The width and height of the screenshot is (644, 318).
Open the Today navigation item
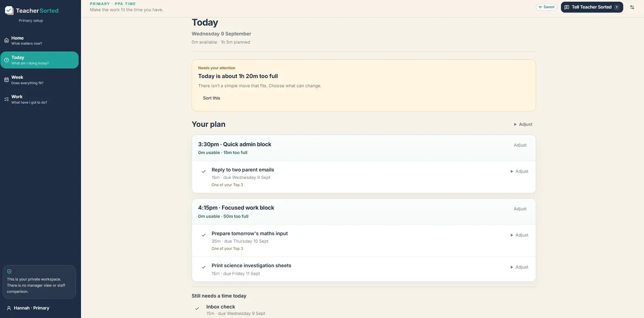[39, 60]
